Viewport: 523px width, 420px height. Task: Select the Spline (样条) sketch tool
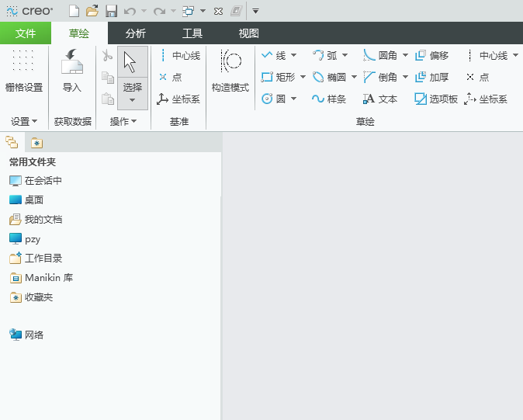pyautogui.click(x=329, y=99)
